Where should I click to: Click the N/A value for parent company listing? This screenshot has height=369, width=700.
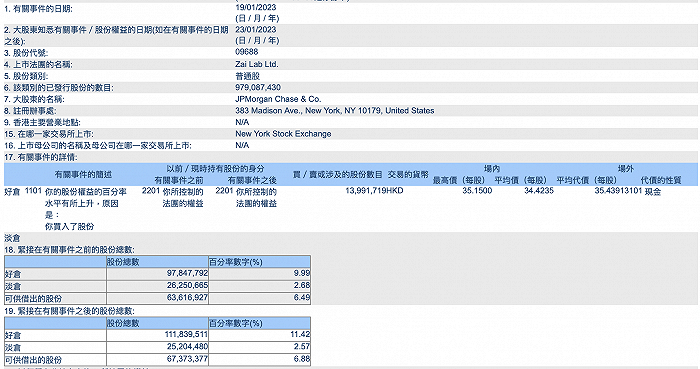[242, 145]
